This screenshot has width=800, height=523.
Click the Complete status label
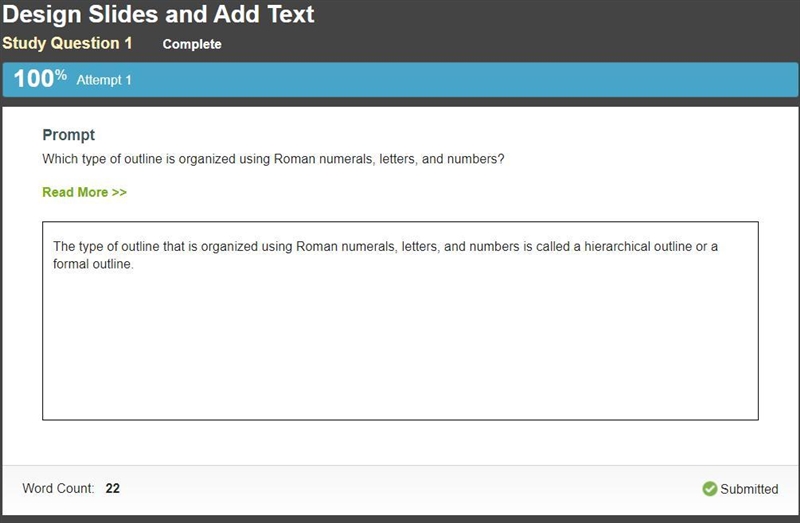[x=192, y=44]
